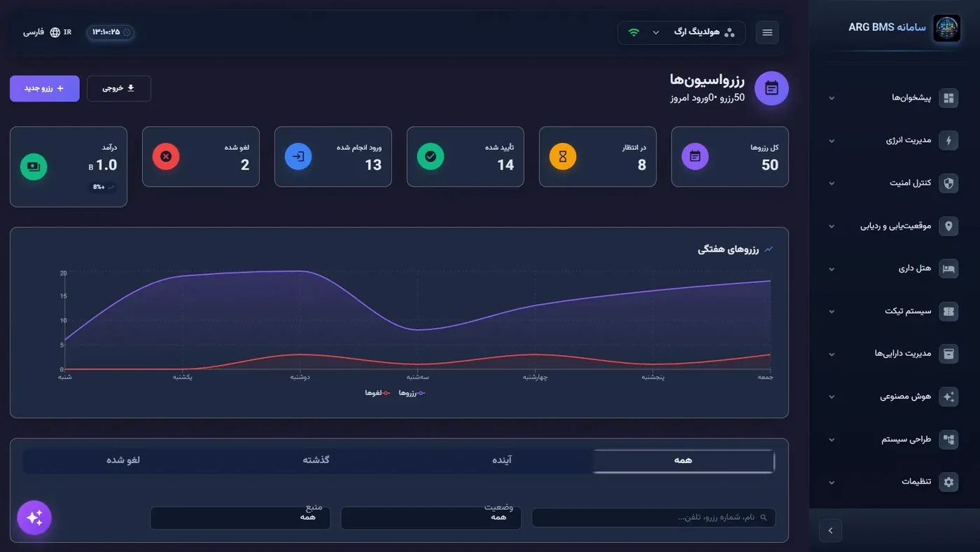
Task: Toggle the رزروها series in chart legend
Action: point(412,393)
